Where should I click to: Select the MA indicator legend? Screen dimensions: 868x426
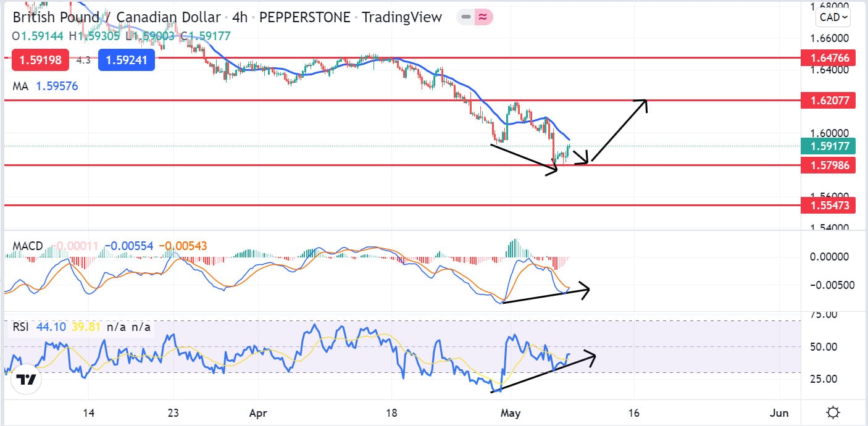pyautogui.click(x=20, y=86)
